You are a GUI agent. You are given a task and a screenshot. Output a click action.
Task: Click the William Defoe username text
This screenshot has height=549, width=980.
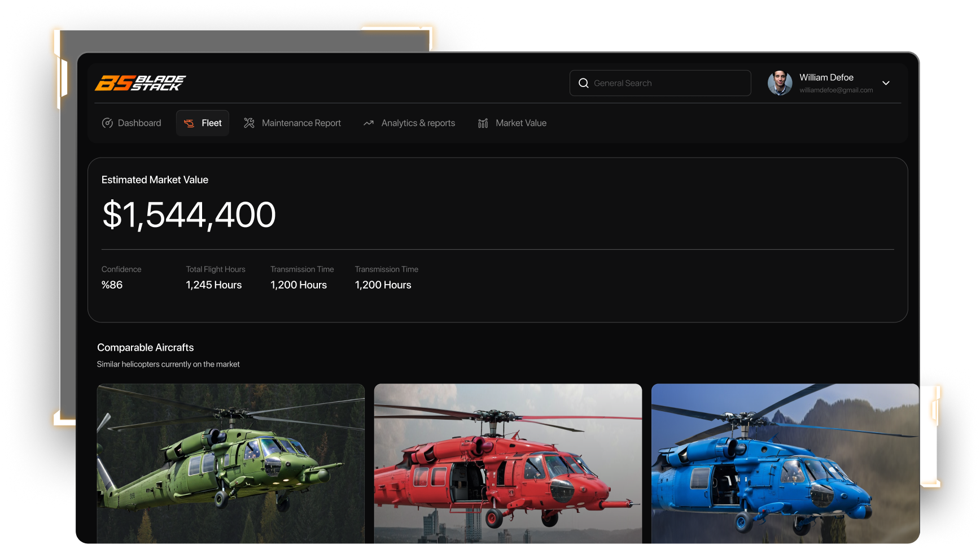coord(826,77)
